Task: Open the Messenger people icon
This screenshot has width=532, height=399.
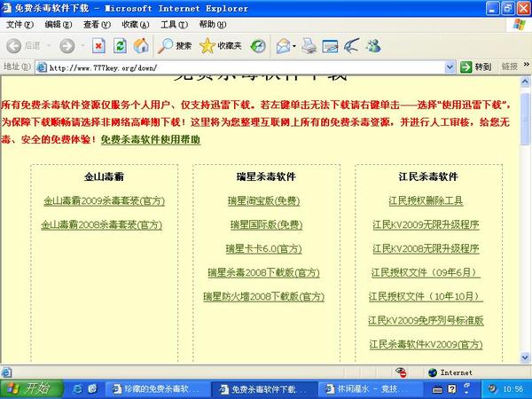Action: [373, 46]
